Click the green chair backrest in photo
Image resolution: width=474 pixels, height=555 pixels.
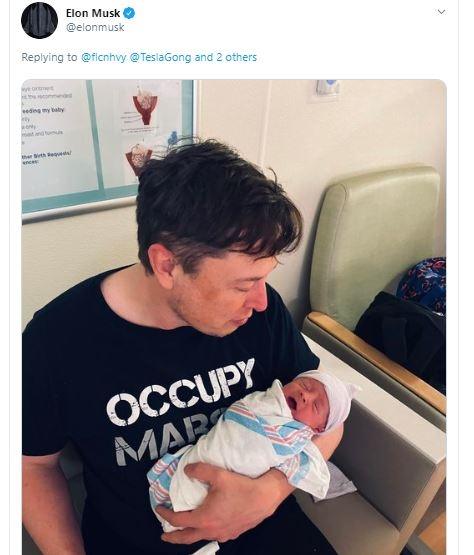(x=375, y=244)
